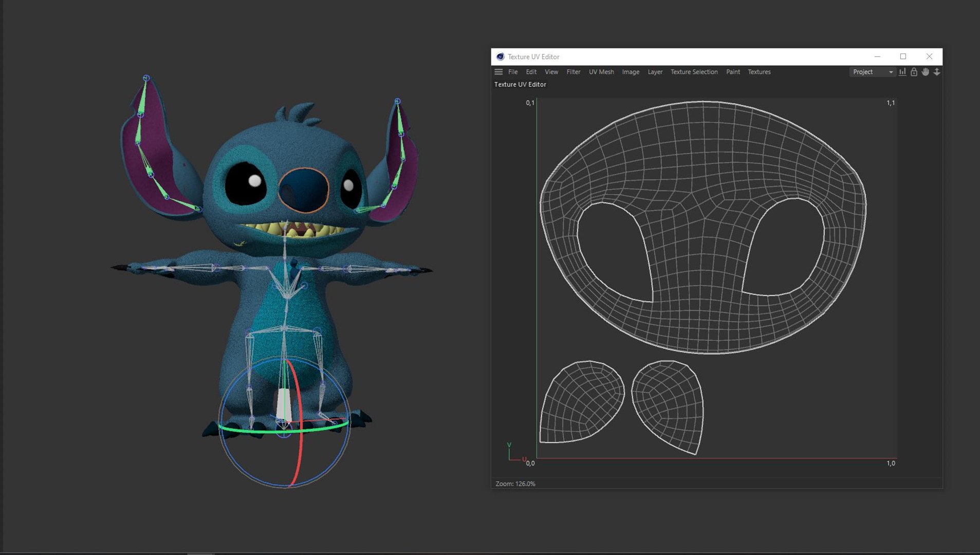Click the up-down arrows zoom view icon
The height and width of the screenshot is (555, 980).
click(937, 72)
